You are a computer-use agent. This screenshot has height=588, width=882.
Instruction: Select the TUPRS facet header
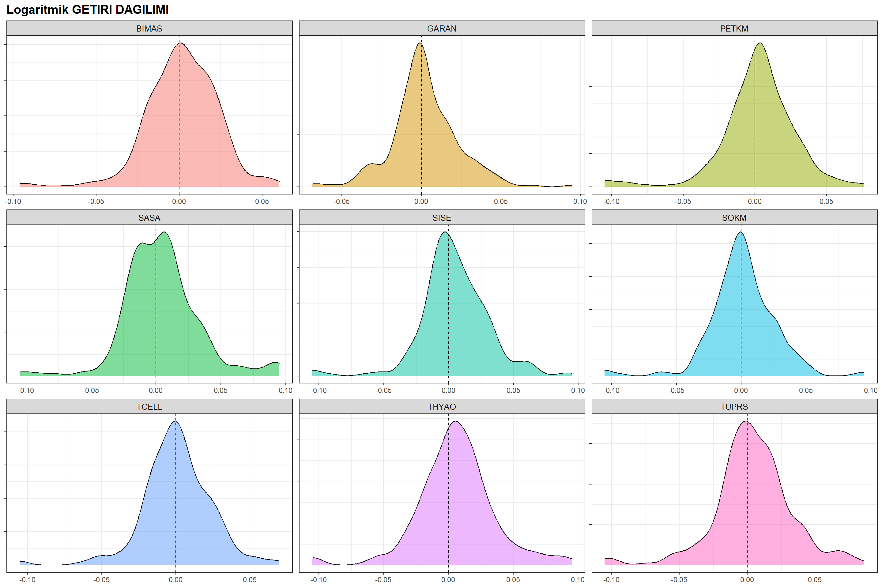[x=734, y=406]
